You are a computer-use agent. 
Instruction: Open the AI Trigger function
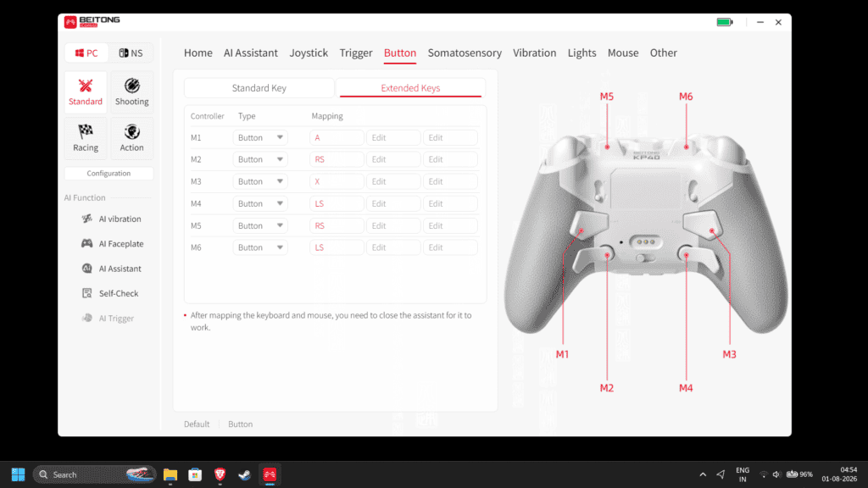pyautogui.click(x=108, y=319)
